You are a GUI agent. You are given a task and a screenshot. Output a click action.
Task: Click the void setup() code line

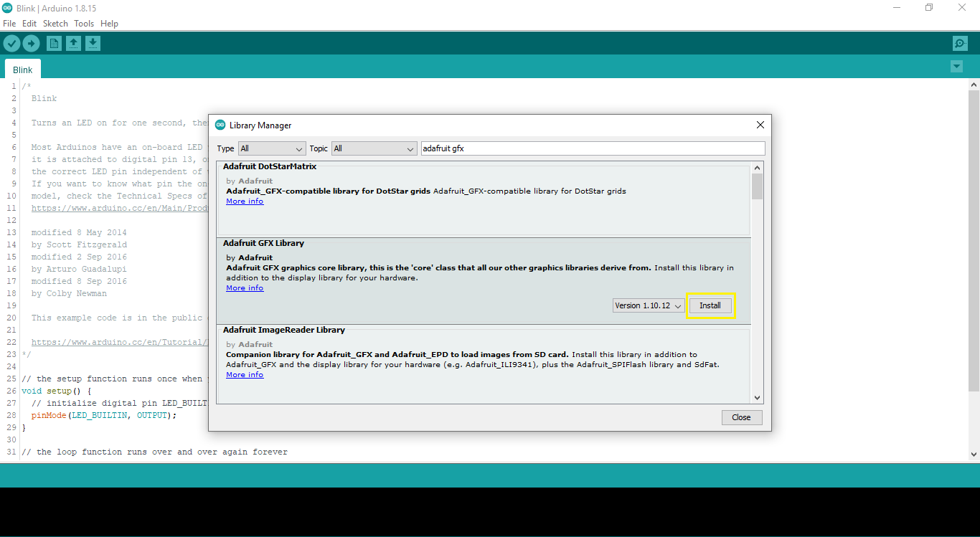pos(57,391)
